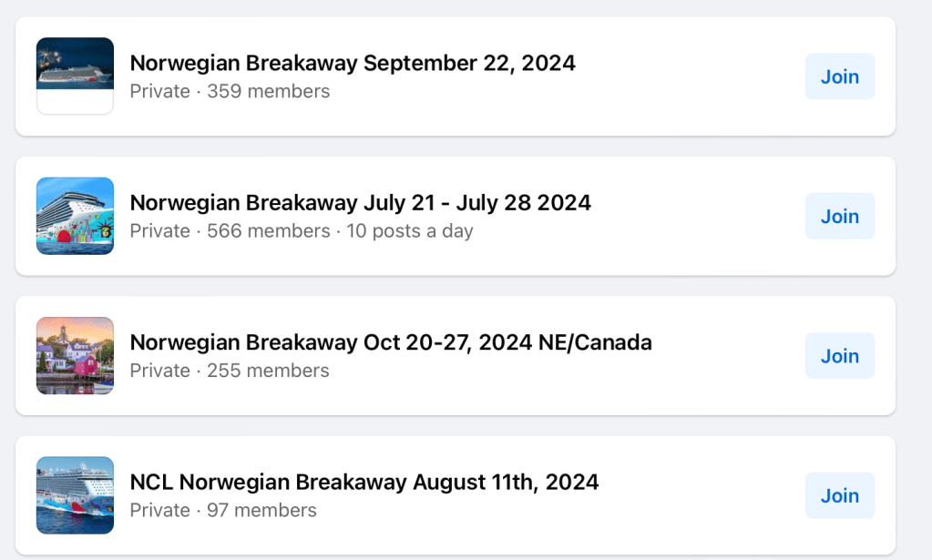Viewport: 932px width, 560px height.
Task: Open the Norwegian Breakaway July 21 - July 28 title
Action: (x=360, y=202)
